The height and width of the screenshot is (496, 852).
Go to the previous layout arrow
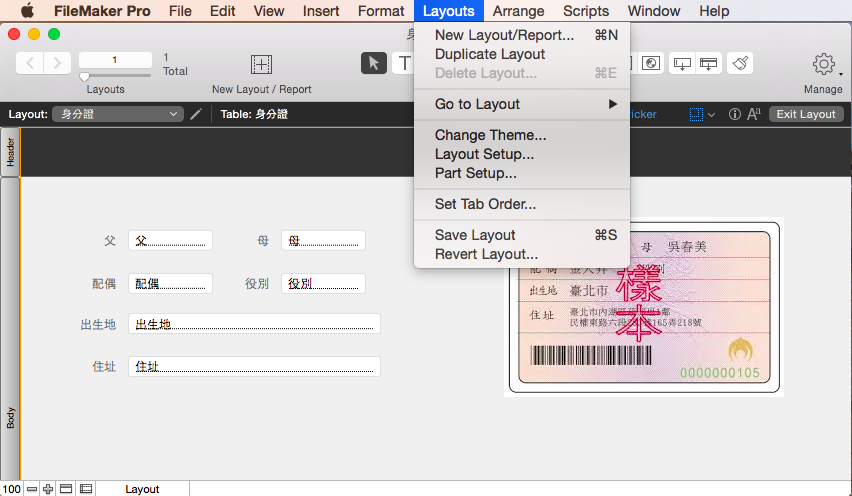tap(30, 63)
